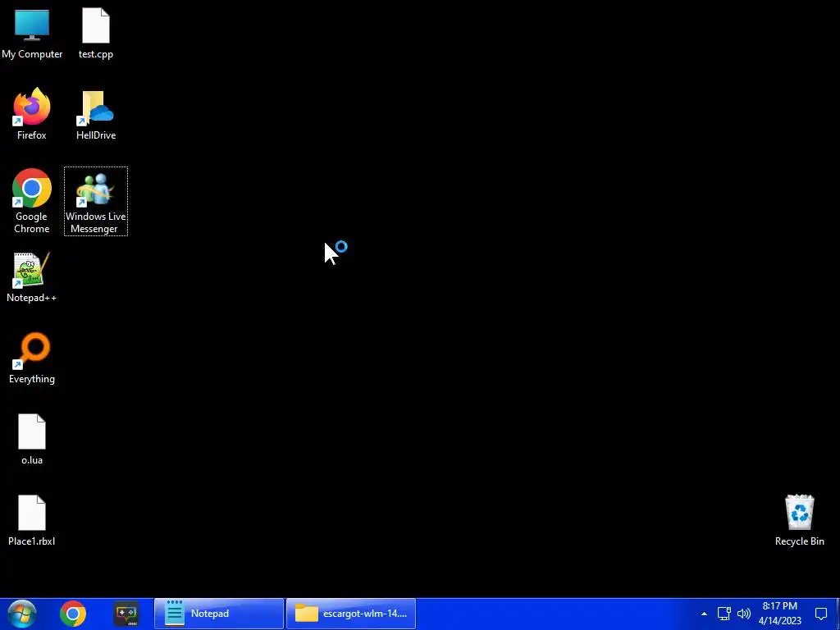Open the clock showing 8:17 PM
Viewport: 840px width, 630px height.
pos(779,614)
